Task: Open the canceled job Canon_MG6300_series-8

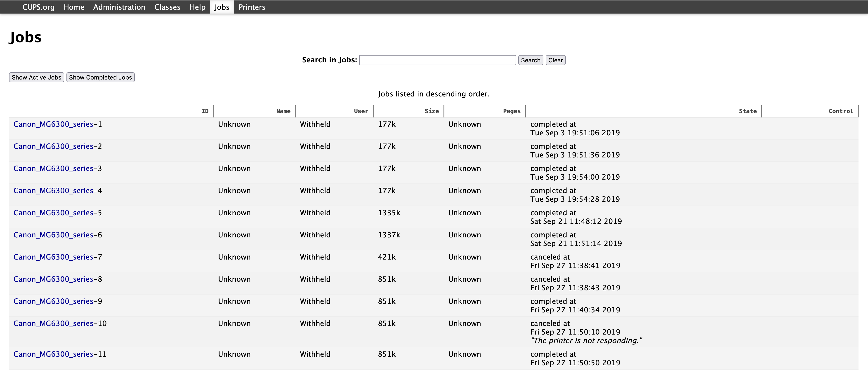Action: pos(57,279)
